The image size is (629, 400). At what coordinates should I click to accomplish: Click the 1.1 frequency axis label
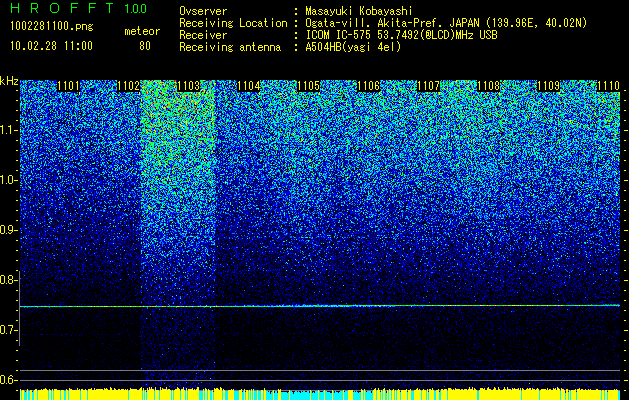(x=8, y=130)
